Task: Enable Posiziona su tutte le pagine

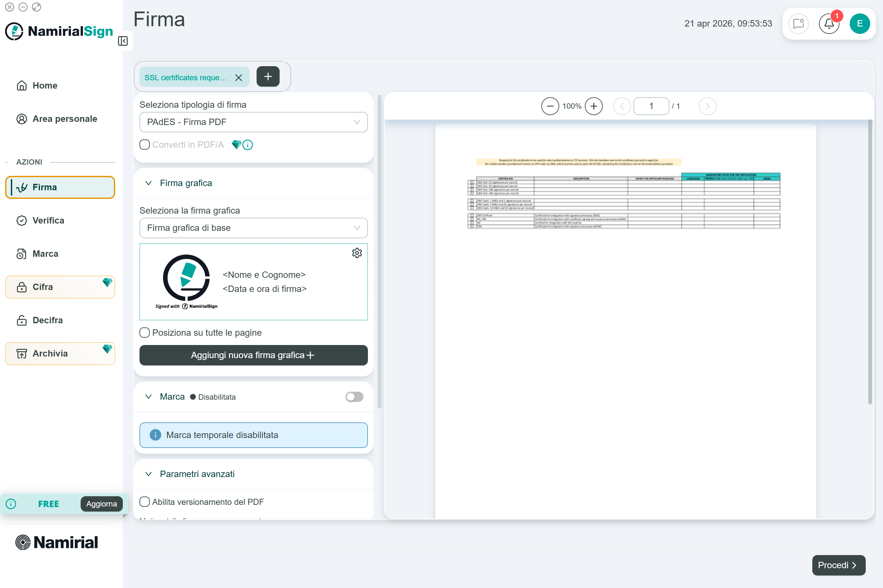Action: (x=145, y=333)
